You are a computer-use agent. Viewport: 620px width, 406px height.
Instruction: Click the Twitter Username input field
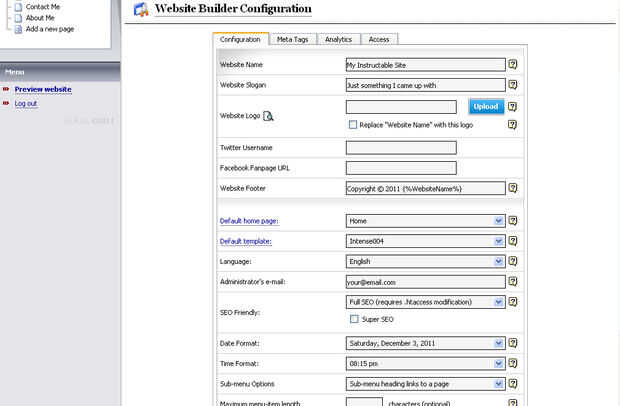pyautogui.click(x=401, y=148)
